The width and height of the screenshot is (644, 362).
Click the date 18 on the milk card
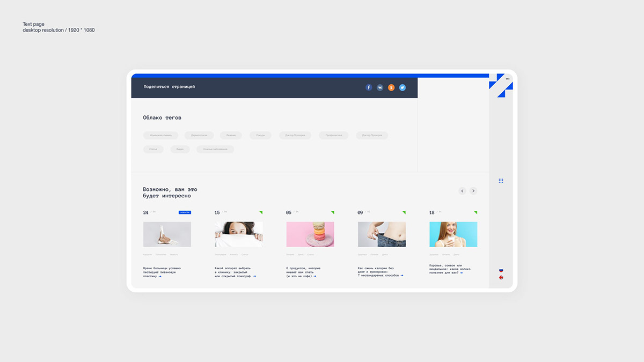point(432,213)
